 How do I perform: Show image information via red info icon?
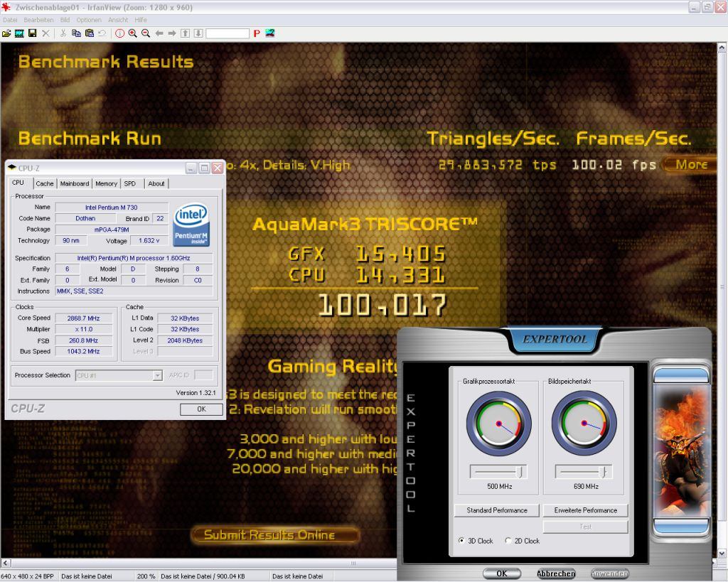coord(119,33)
